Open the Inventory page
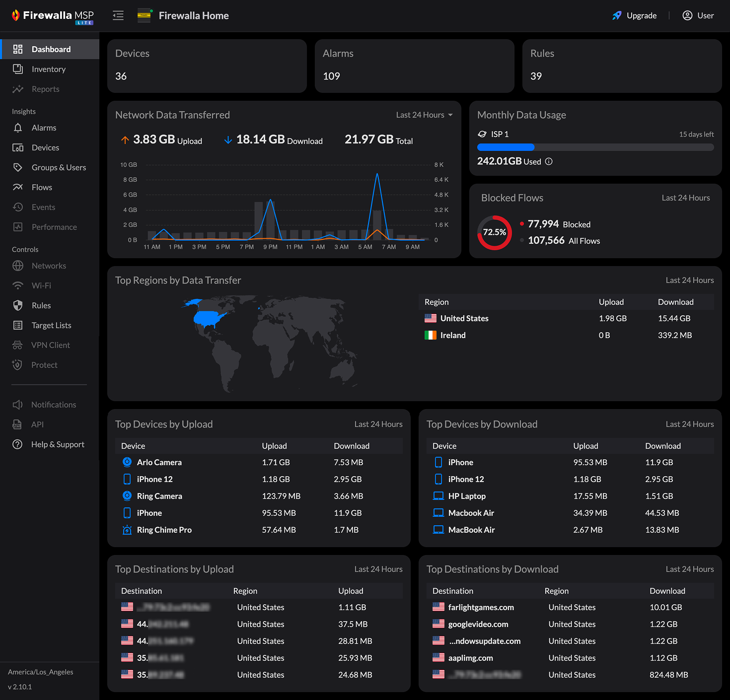Viewport: 730px width, 700px height. 49,69
